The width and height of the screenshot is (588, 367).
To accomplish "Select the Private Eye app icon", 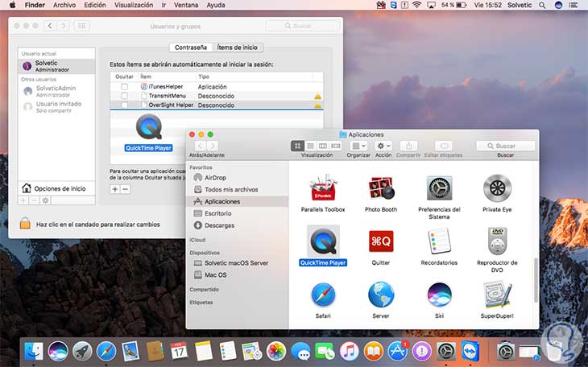I will (x=497, y=188).
